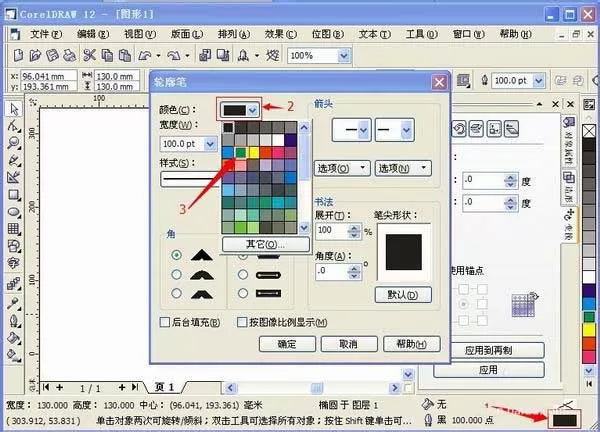Click the Redo arrow icon

click(174, 56)
